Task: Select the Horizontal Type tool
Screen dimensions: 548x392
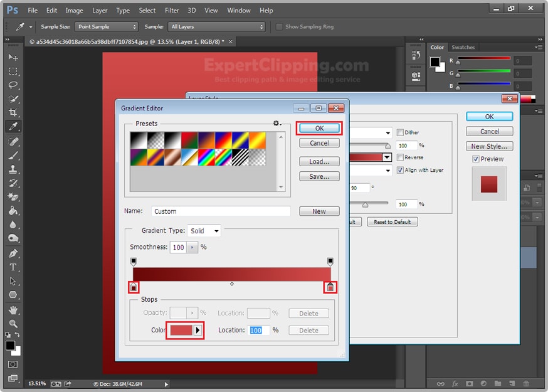Action: (x=13, y=267)
